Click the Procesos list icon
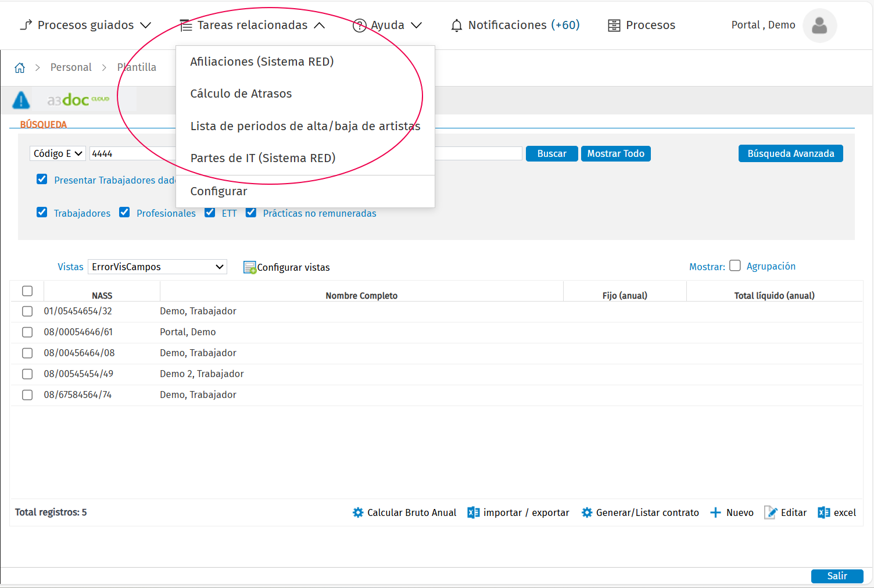 coord(614,26)
